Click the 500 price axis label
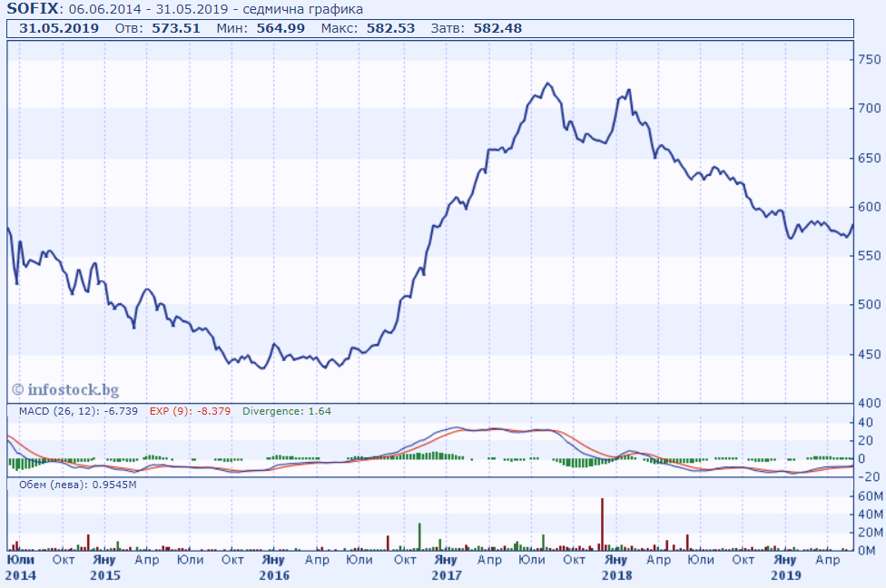886x588 pixels. pos(869,305)
